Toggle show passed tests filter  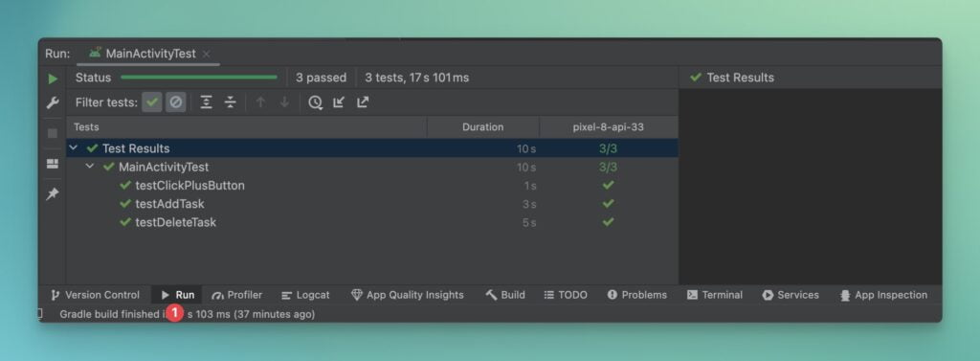pos(152,102)
